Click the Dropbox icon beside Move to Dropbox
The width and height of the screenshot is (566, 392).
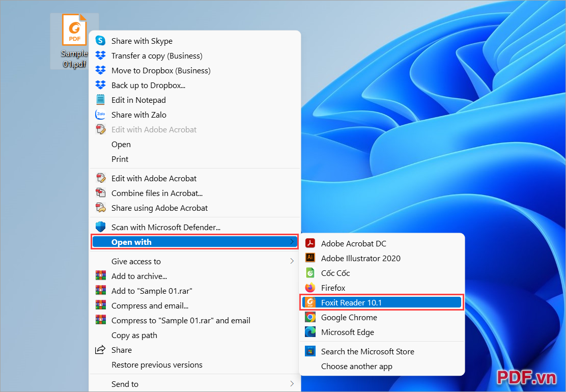[100, 70]
